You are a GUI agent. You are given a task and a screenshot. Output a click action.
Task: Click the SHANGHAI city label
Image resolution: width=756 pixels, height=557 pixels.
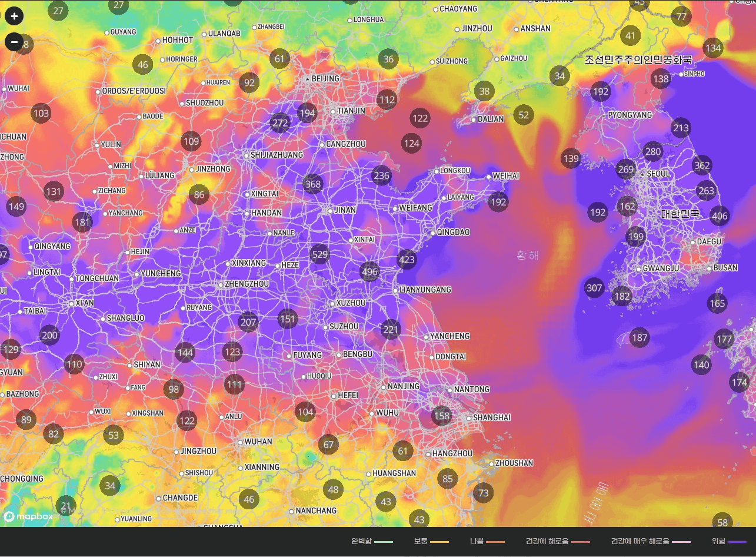[492, 417]
